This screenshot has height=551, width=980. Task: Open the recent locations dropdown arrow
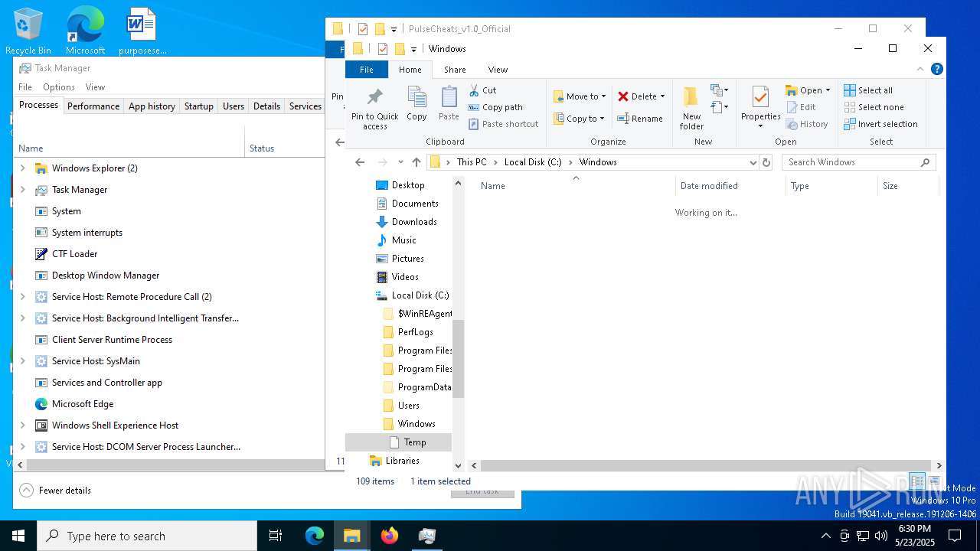tap(400, 162)
